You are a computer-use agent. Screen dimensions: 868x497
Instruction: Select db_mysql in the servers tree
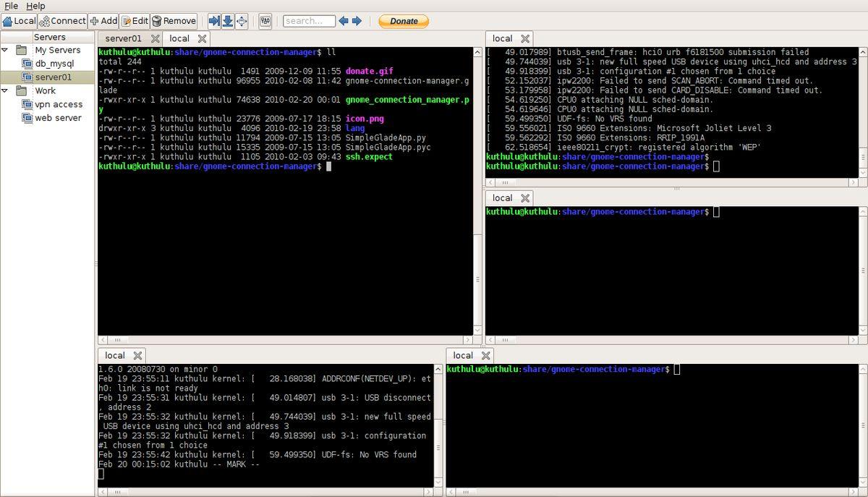coord(54,64)
